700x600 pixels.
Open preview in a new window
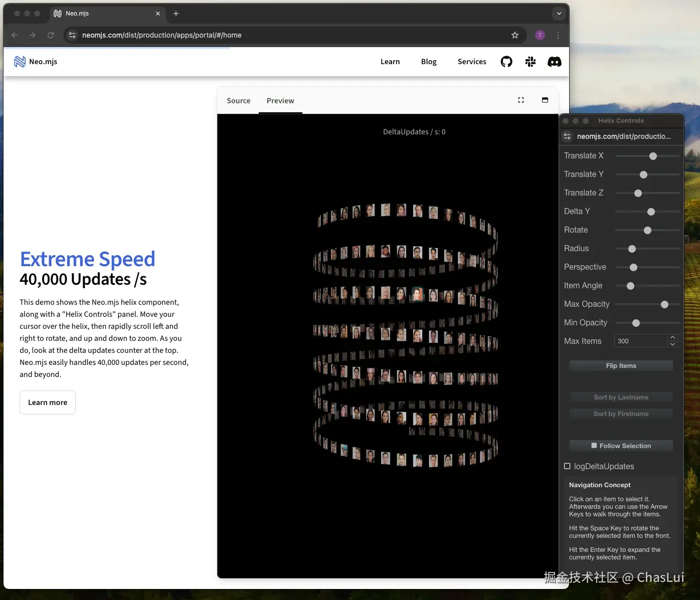tap(545, 100)
